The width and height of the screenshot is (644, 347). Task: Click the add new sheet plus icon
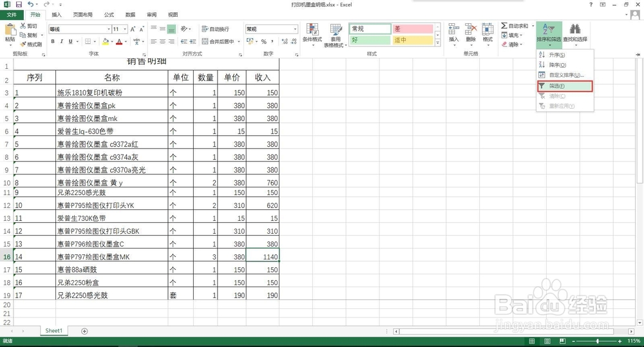84,331
